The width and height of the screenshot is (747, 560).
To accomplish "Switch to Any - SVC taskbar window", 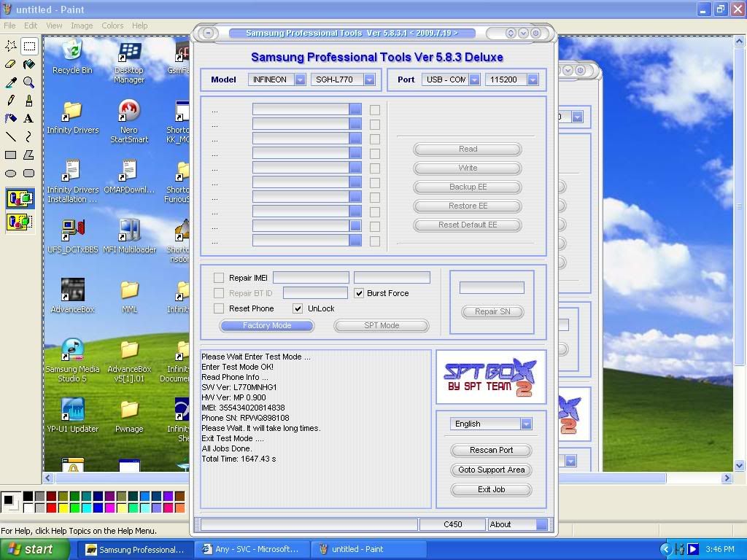I will tap(252, 550).
